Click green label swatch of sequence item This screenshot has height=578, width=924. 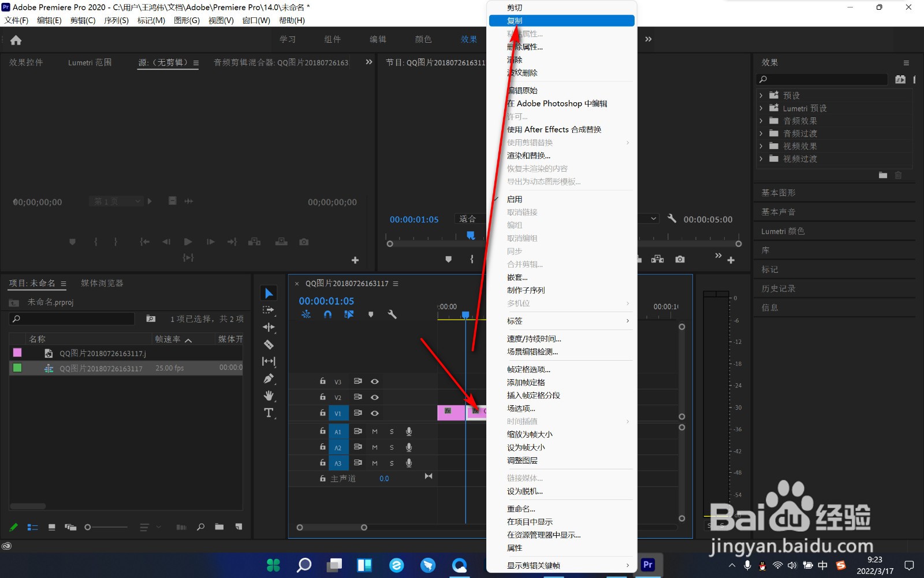(17, 368)
